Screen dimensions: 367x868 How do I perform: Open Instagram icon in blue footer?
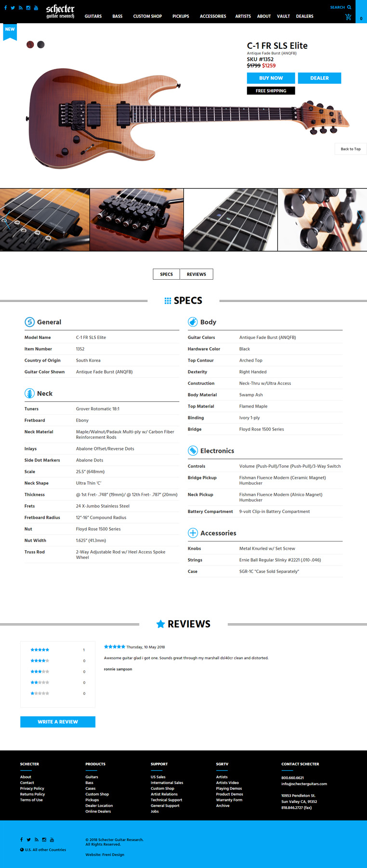(x=44, y=840)
